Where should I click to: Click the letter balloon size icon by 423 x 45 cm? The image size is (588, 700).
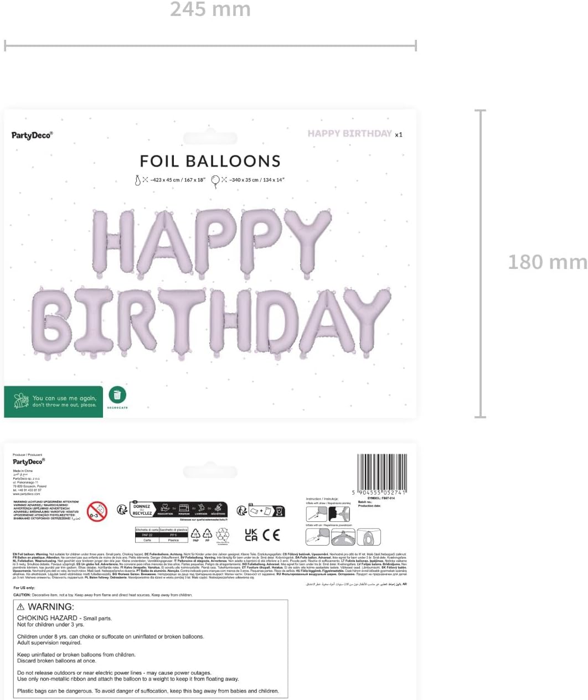click(138, 180)
